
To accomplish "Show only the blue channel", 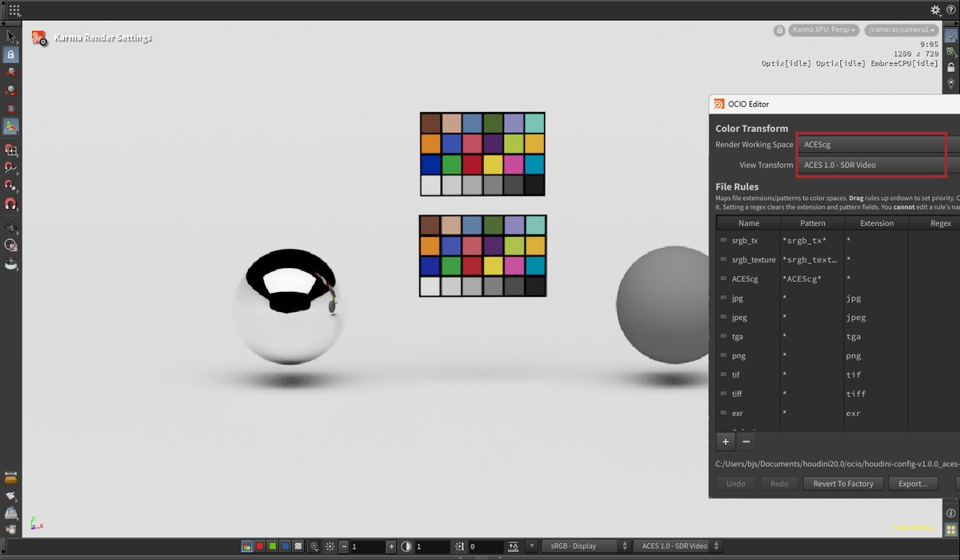I will click(x=286, y=546).
